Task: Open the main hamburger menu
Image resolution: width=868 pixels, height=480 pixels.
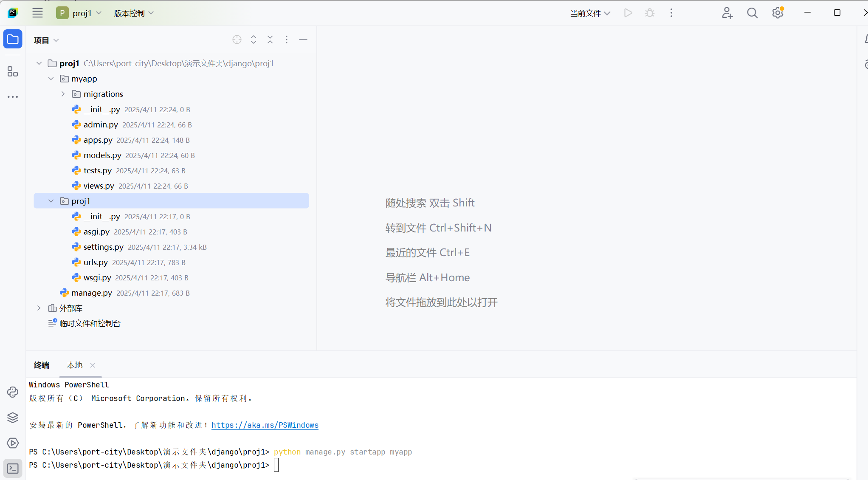Action: (x=37, y=13)
